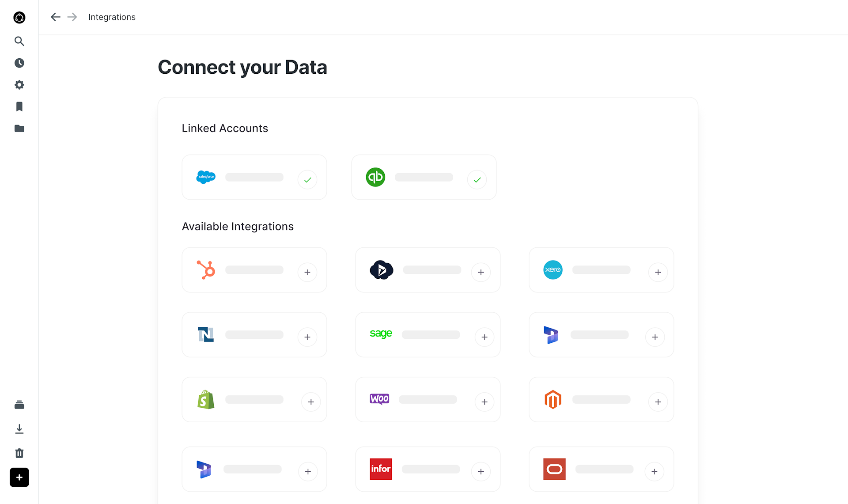This screenshot has width=848, height=504.
Task: Add the HubSpot integration
Action: pos(307,272)
